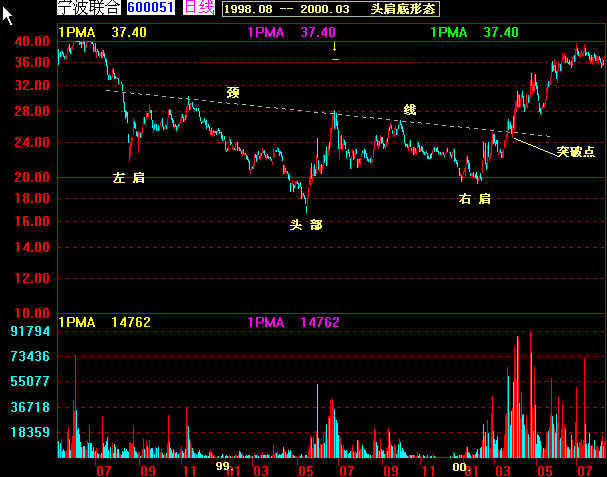Click the 线 neckline label
Image resolution: width=607 pixels, height=477 pixels.
(410, 110)
